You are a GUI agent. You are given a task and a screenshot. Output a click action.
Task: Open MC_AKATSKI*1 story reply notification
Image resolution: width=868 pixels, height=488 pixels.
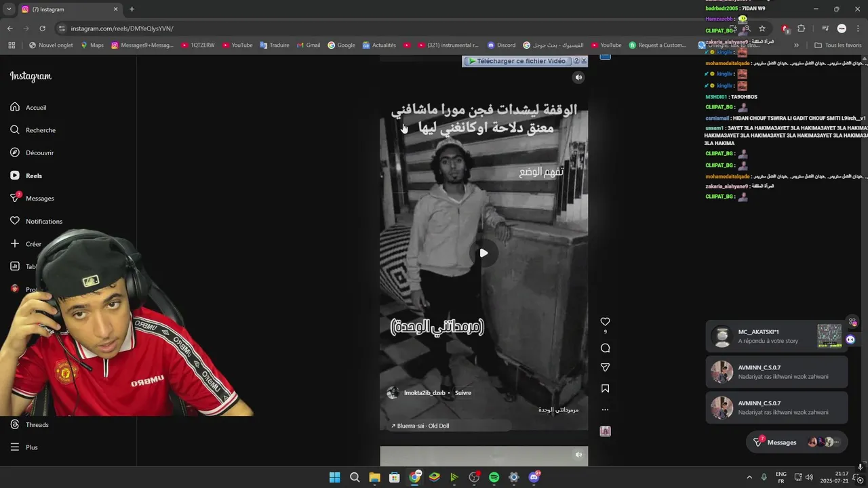pos(776,336)
